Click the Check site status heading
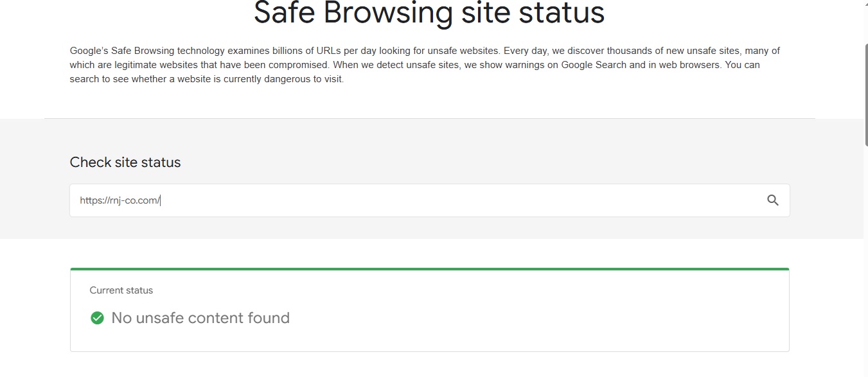This screenshot has width=868, height=377. [125, 162]
